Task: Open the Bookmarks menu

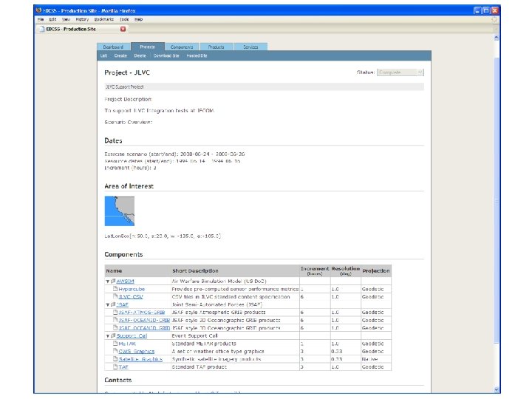Action: point(104,20)
